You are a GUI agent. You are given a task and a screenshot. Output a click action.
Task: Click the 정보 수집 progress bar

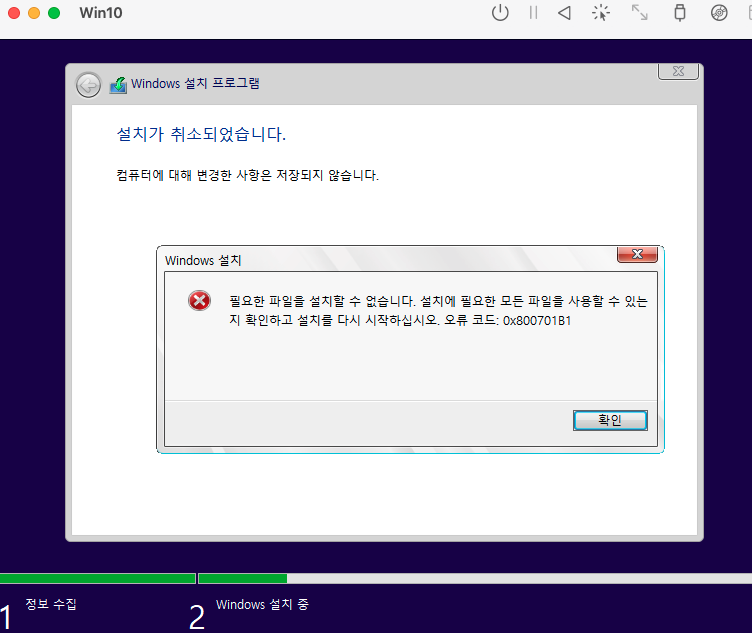pyautogui.click(x=98, y=579)
